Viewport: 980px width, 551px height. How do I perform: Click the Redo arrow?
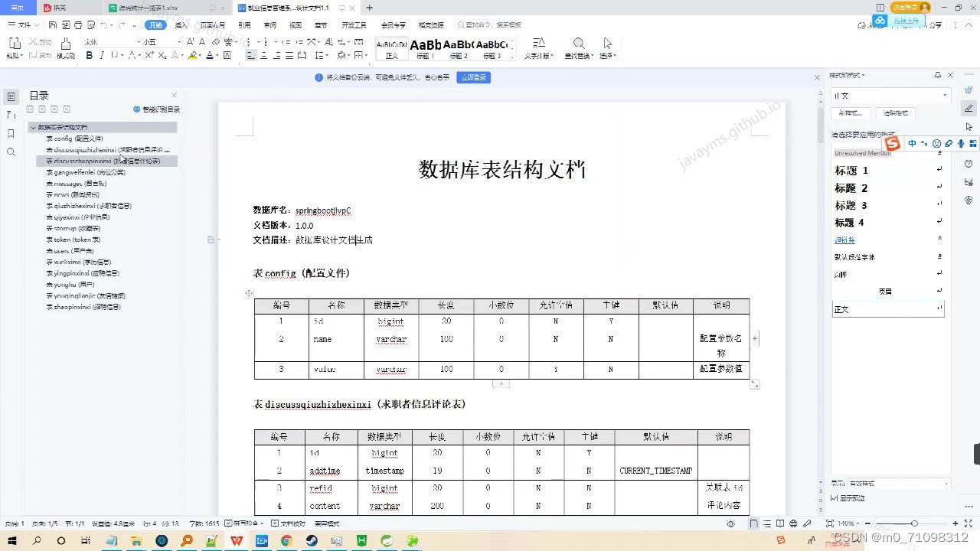pyautogui.click(x=122, y=25)
